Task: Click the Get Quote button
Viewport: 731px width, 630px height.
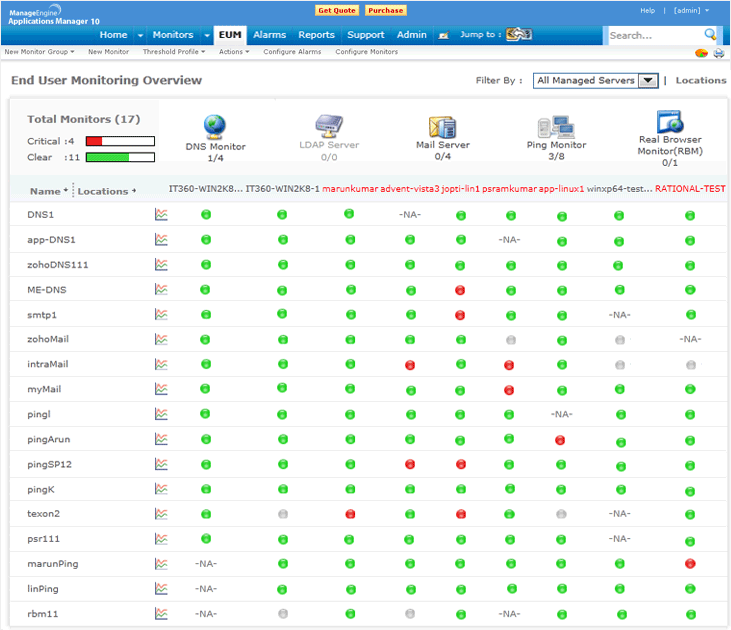Action: coord(337,10)
